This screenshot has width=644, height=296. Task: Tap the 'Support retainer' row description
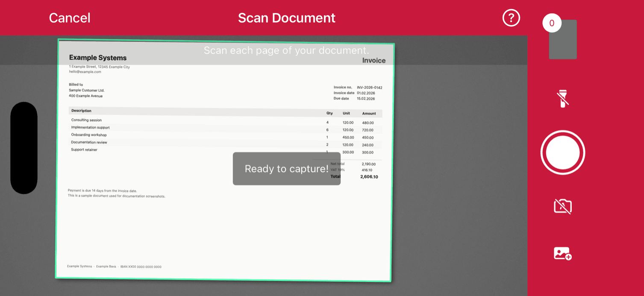point(84,149)
